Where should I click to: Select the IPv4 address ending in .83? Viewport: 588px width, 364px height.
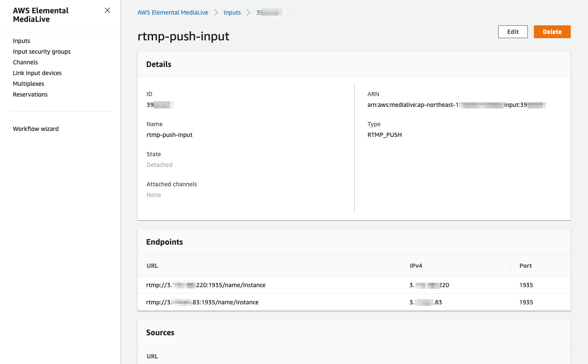tap(426, 302)
